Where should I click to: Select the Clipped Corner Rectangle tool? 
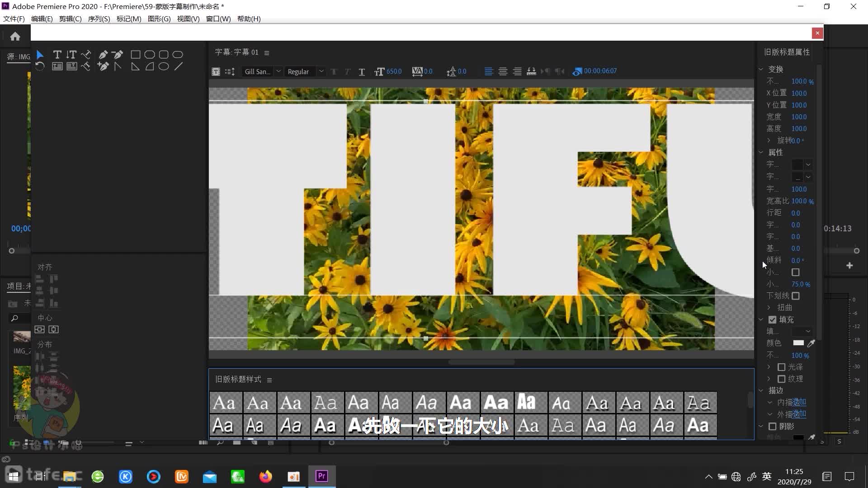(x=150, y=55)
